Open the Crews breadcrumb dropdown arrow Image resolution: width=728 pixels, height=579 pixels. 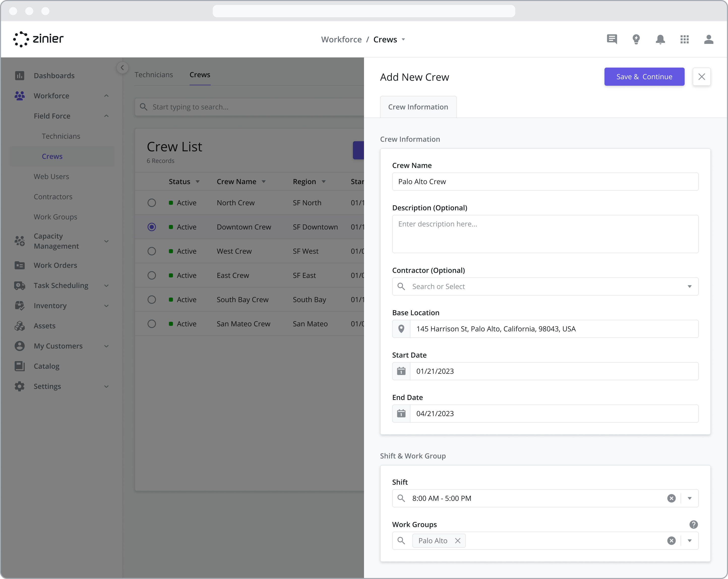click(403, 40)
